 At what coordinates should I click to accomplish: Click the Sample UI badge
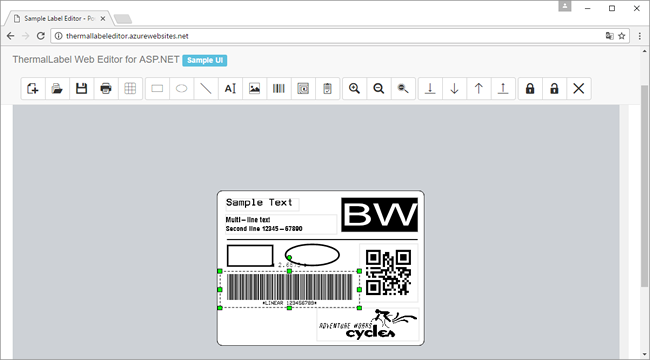[205, 60]
